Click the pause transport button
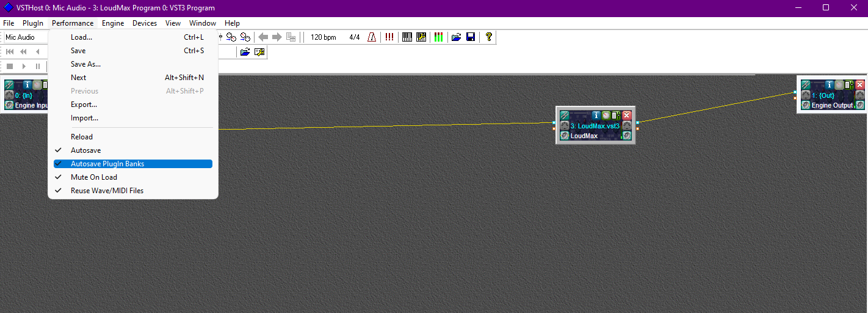Viewport: 868px width, 313px height. (38, 66)
